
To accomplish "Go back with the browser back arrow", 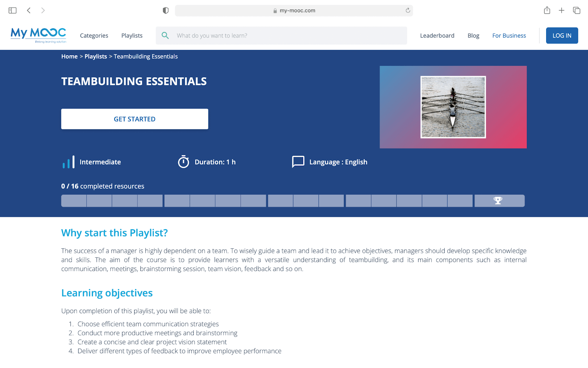I will tap(29, 10).
